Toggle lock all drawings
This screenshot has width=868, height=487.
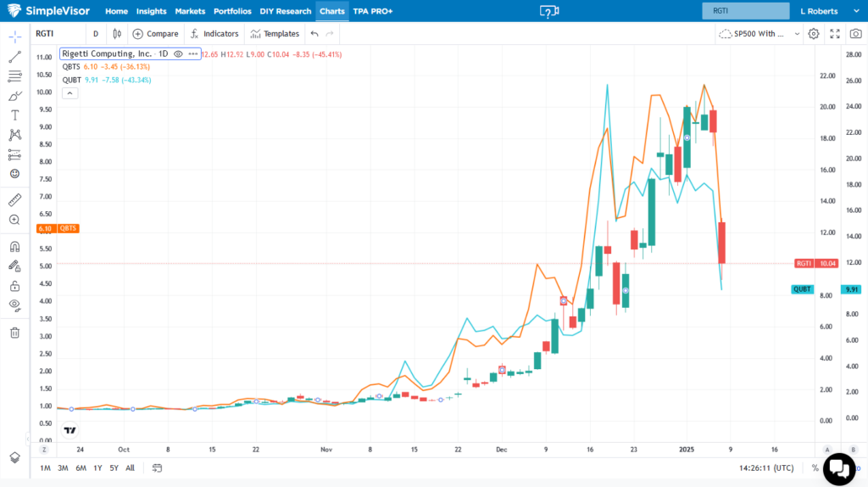[15, 286]
